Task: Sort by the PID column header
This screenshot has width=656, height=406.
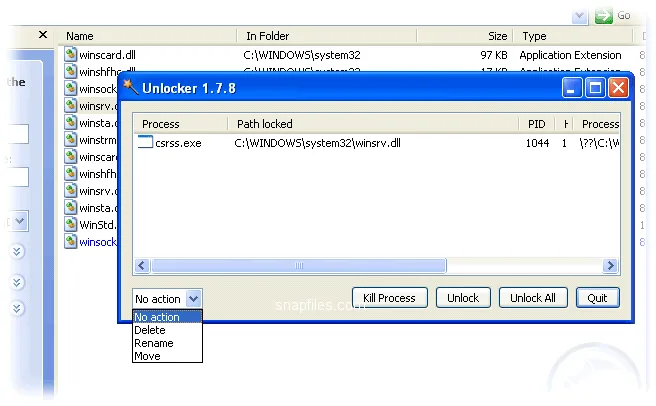Action: (536, 124)
